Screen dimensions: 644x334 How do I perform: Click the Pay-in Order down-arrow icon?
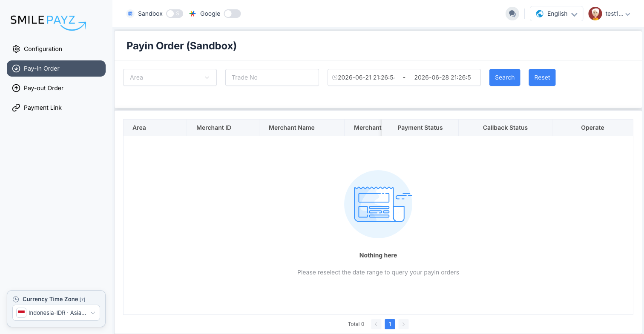pyautogui.click(x=16, y=69)
